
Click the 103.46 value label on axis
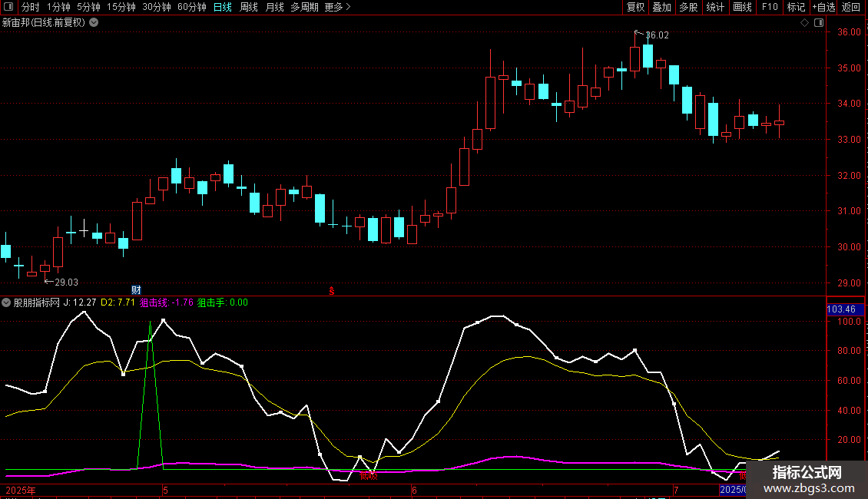point(843,309)
